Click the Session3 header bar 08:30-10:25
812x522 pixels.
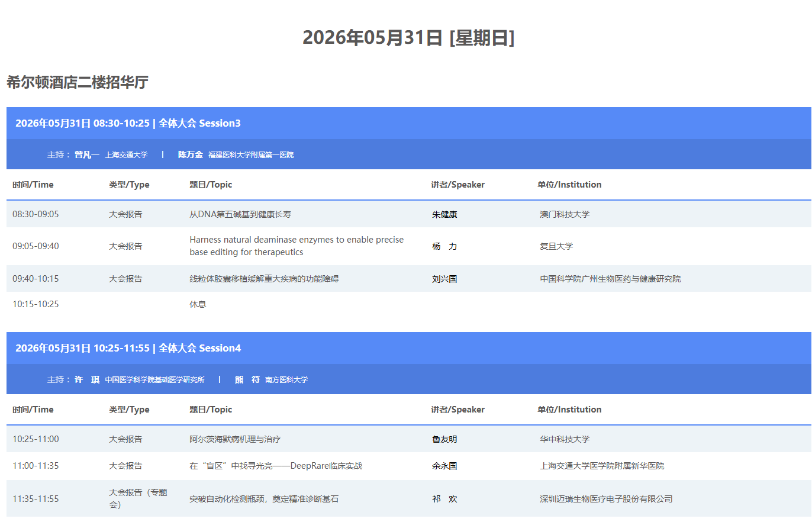(409, 123)
